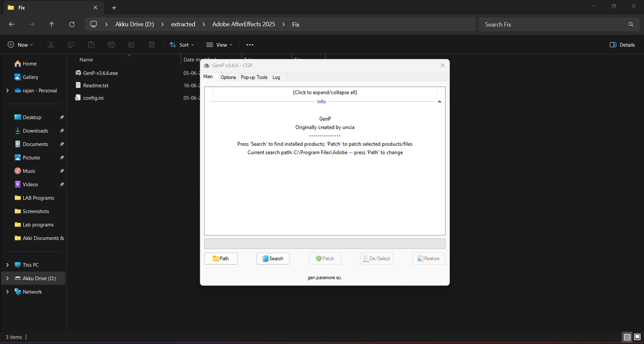Go up one folder level
The image size is (644, 344).
[52, 24]
